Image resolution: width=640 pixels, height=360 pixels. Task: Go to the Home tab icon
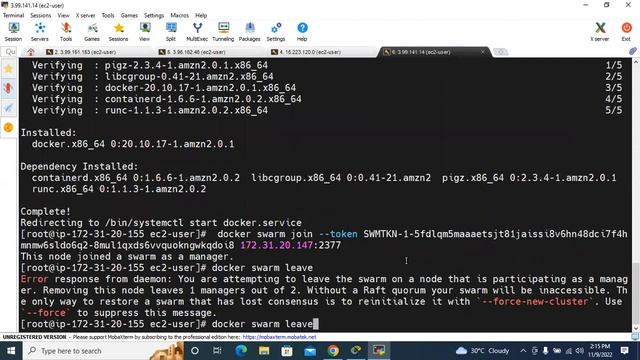(31, 52)
